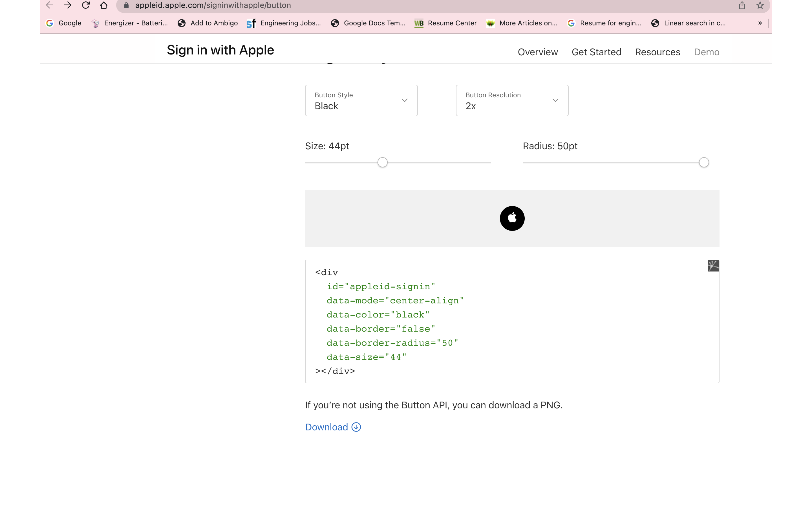Image resolution: width=812 pixels, height=508 pixels.
Task: Click the black Apple logo button preview
Action: [512, 218]
